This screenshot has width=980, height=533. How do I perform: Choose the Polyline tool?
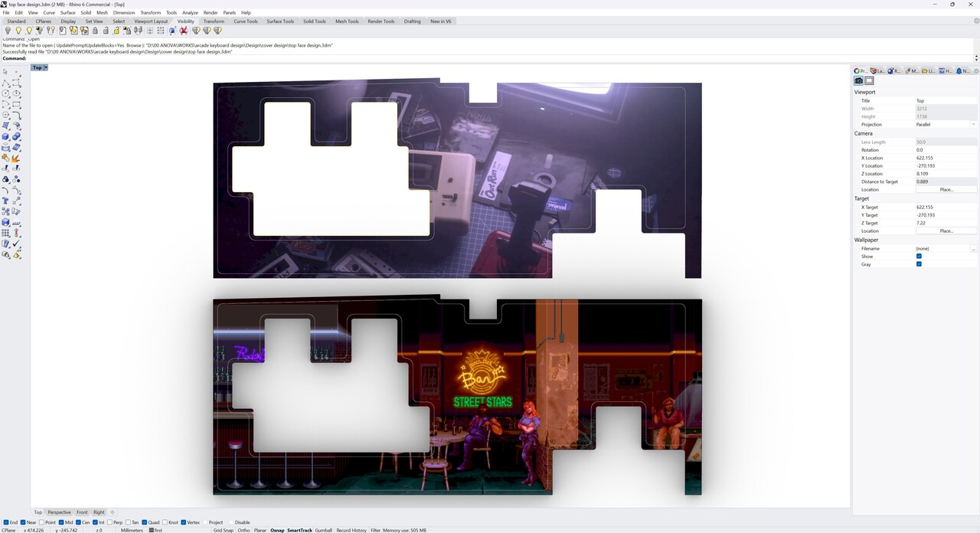[5, 83]
